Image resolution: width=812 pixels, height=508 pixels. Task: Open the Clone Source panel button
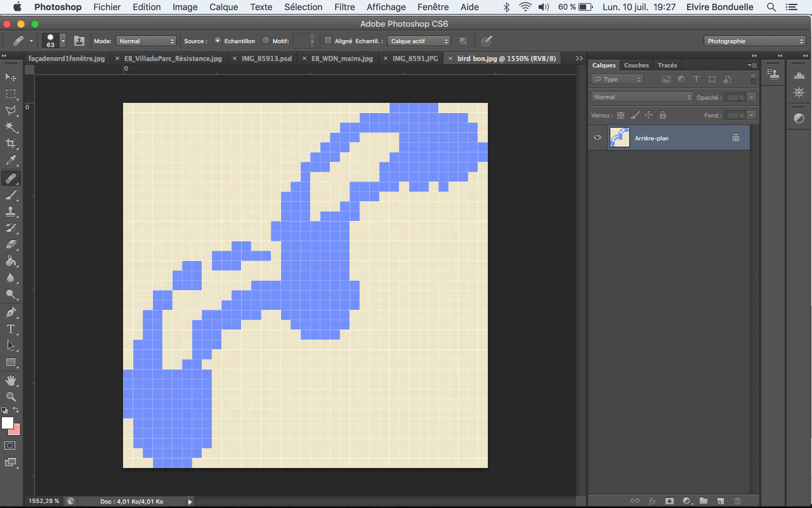(x=773, y=74)
